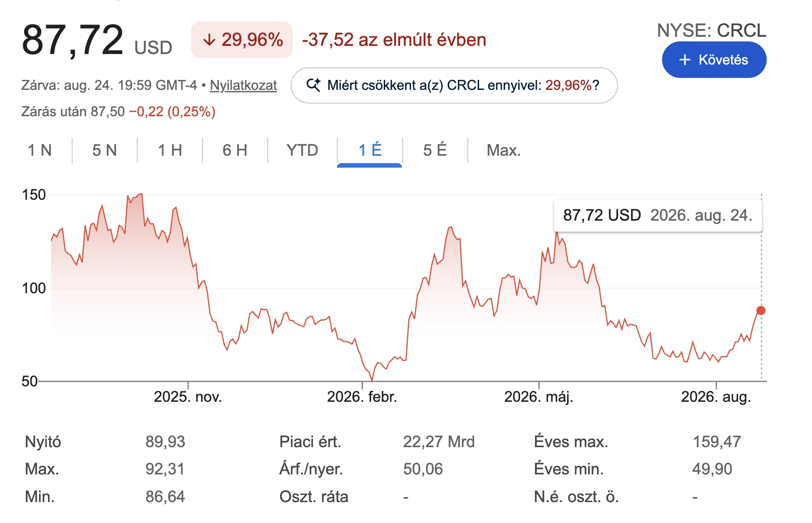Select the 1 É yearly tab
Image resolution: width=812 pixels, height=523 pixels.
point(370,150)
